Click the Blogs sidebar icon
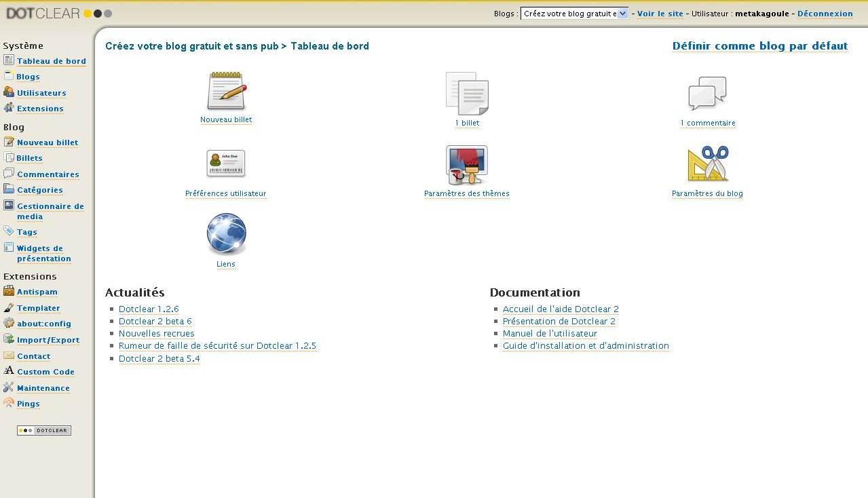The height and width of the screenshot is (498, 868). click(9, 76)
